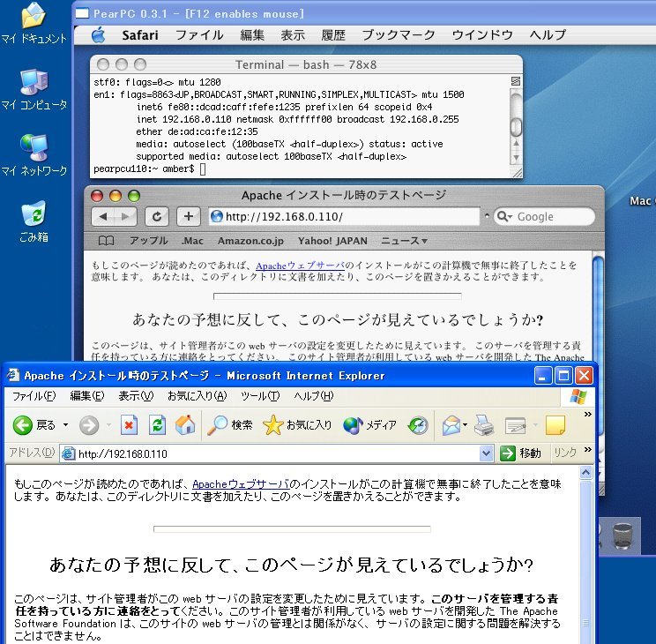The width and height of the screenshot is (656, 644).
Task: Click the Terminal scroll down arrow
Action: click(517, 158)
